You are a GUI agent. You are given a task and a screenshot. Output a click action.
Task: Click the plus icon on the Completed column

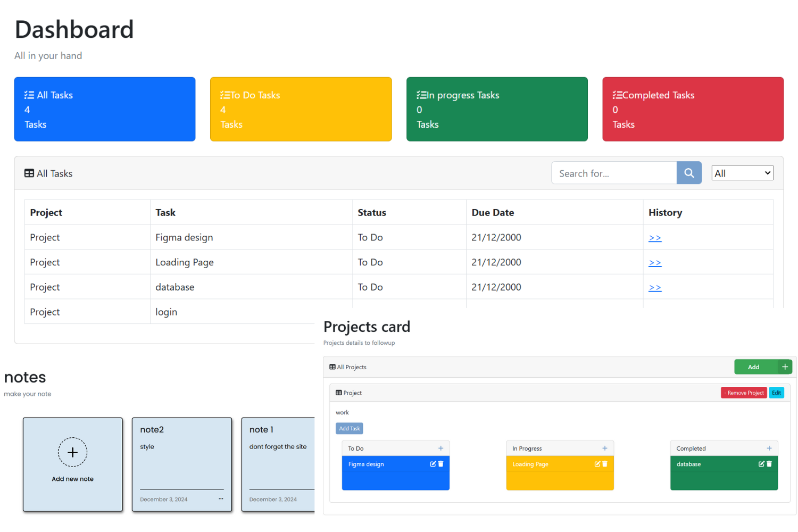[769, 448]
